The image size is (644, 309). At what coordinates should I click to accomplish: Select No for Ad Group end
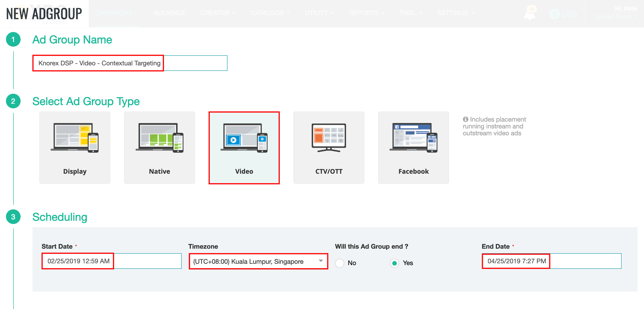click(x=339, y=263)
